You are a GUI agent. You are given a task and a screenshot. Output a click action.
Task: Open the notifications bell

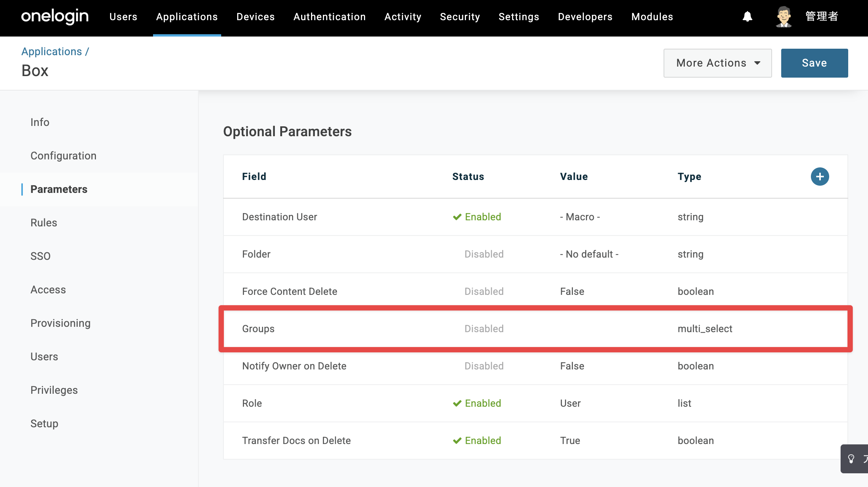[x=747, y=17]
